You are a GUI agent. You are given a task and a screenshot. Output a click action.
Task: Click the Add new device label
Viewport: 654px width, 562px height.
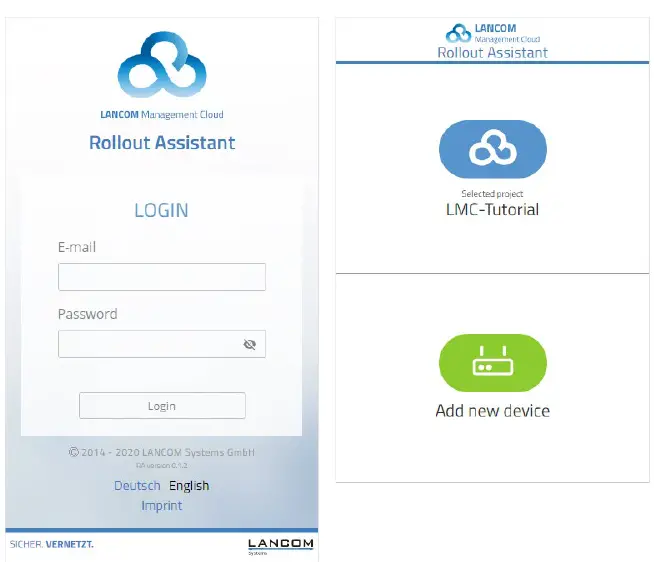tap(493, 411)
